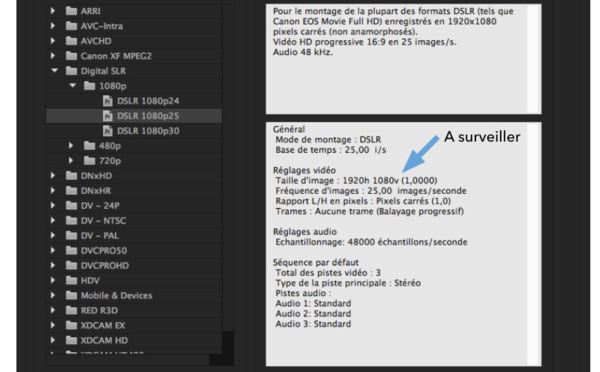The image size is (600, 372).
Task: Expand the 480p subfolder
Action: tap(71, 145)
